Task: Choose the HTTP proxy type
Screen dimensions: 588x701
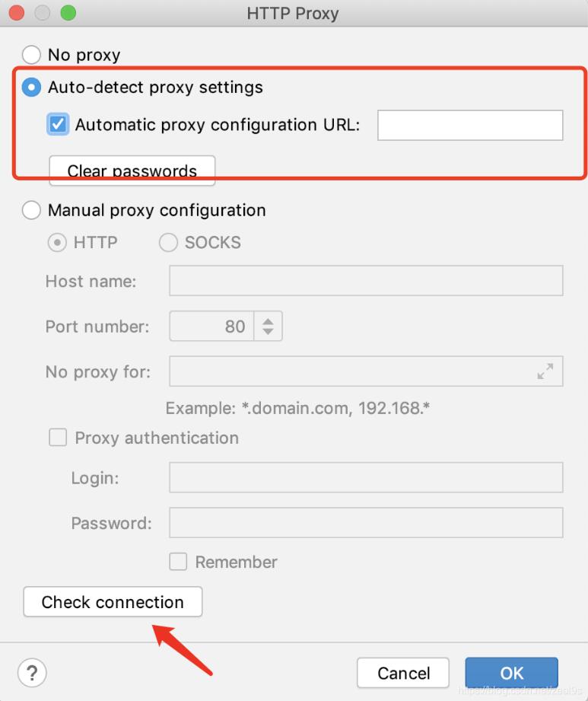Action: coord(57,243)
